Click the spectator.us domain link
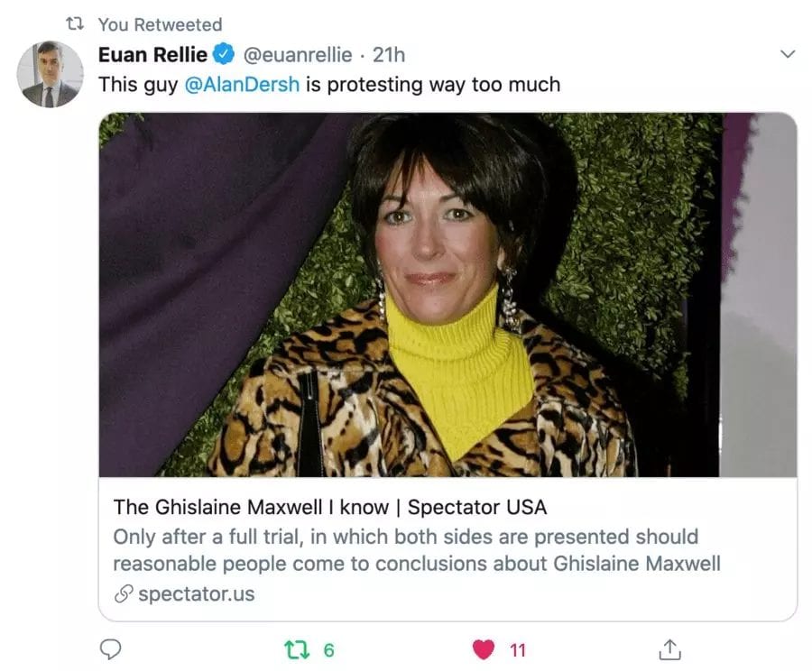Screen dimensions: 812x671 point(197,594)
